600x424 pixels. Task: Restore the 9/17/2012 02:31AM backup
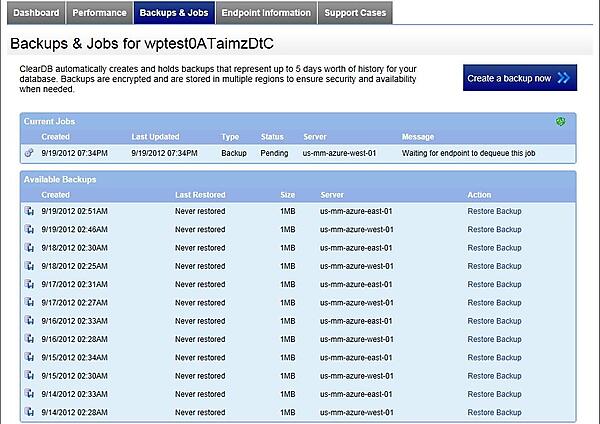[494, 284]
